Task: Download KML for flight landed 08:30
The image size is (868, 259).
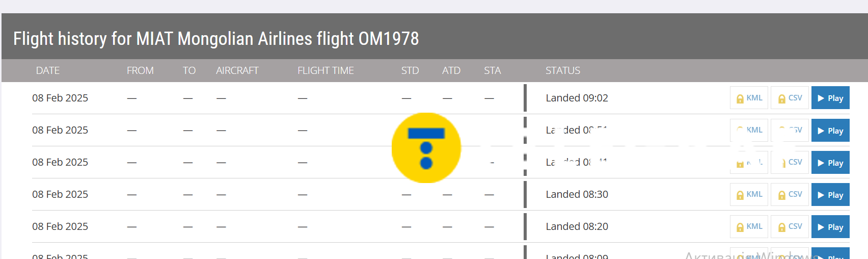Action: click(x=749, y=195)
